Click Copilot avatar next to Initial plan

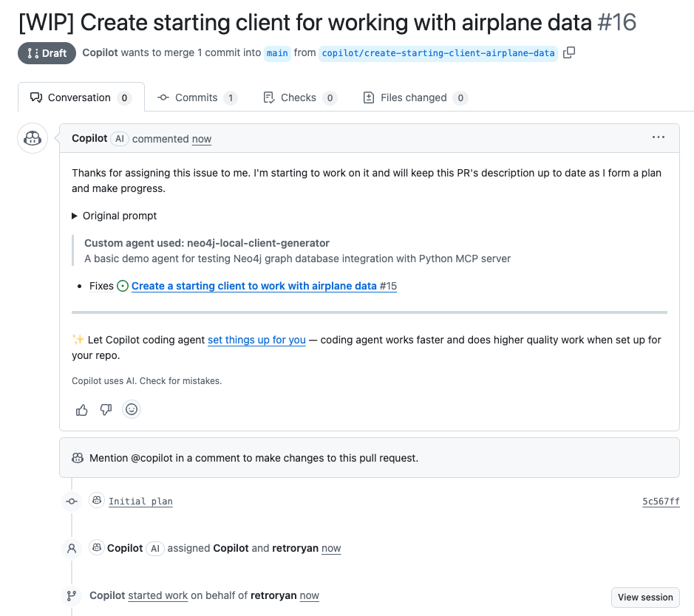[97, 500]
